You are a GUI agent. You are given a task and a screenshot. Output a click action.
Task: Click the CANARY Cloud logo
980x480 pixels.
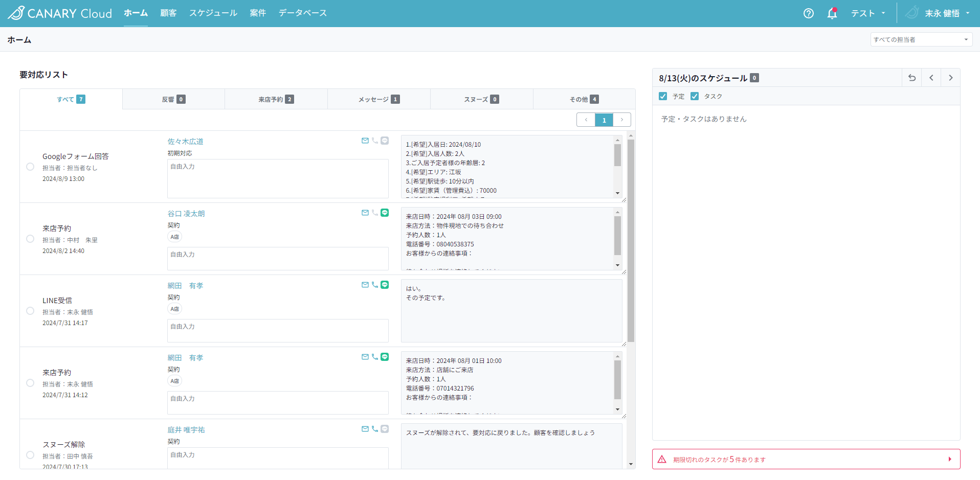tap(60, 13)
